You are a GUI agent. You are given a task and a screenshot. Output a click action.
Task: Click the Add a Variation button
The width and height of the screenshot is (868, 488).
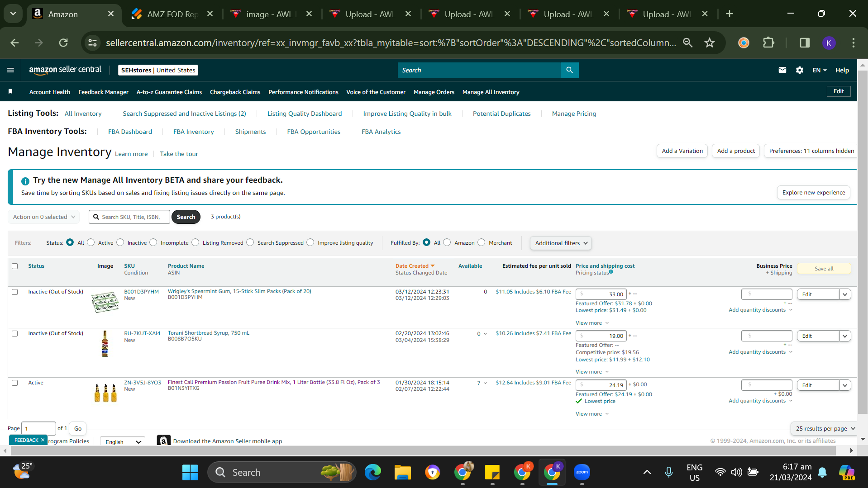[682, 151]
